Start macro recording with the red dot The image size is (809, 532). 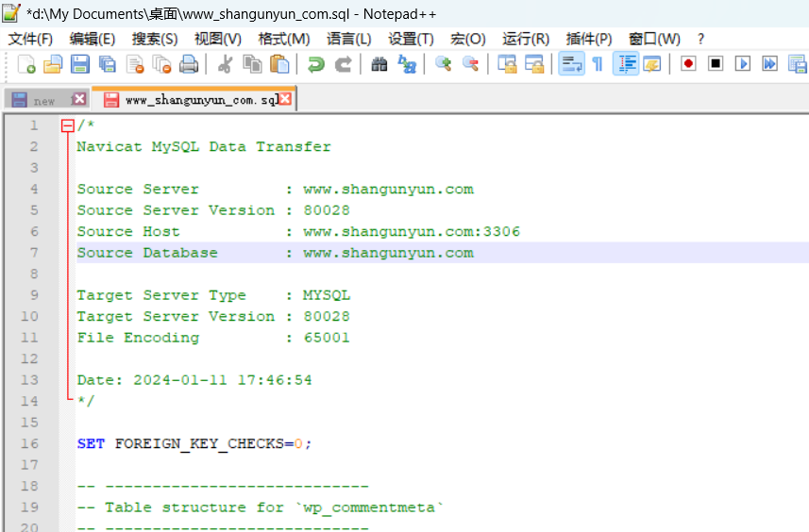coord(688,64)
